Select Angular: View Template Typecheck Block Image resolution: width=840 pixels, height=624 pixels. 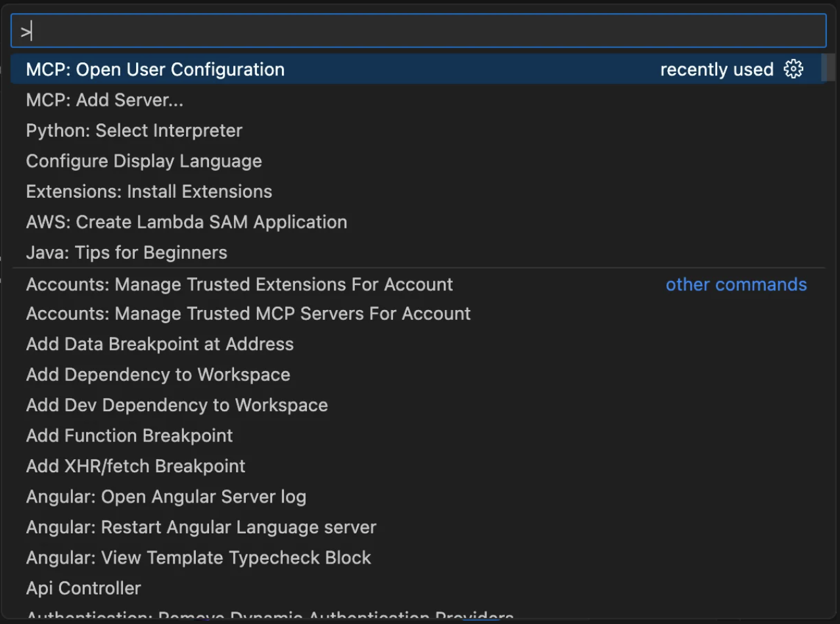198,558
